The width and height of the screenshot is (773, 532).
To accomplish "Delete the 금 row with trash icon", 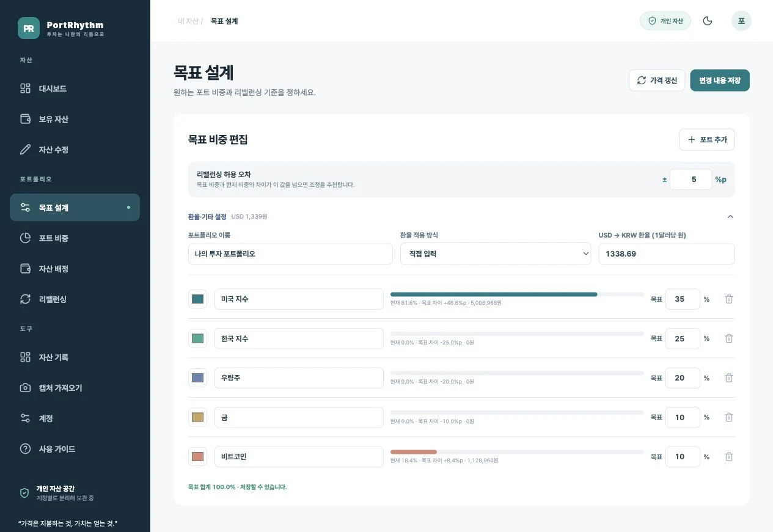I will tap(728, 417).
